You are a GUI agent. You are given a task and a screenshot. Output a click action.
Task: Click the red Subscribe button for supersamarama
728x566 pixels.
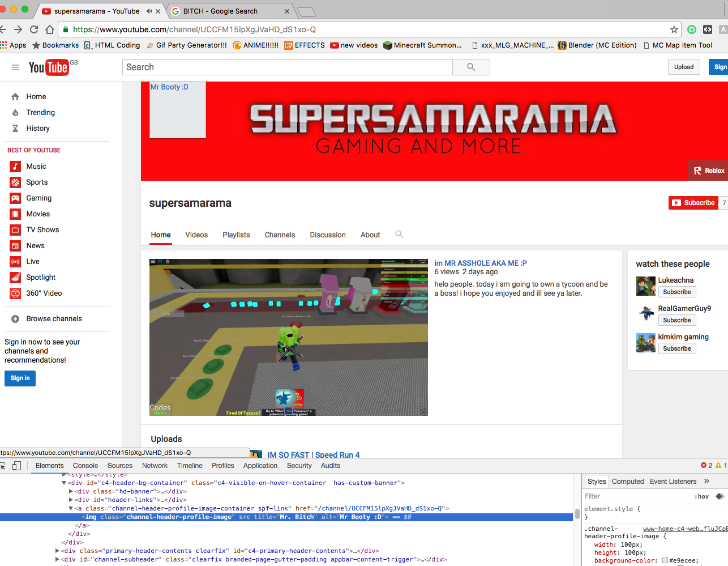pyautogui.click(x=693, y=203)
